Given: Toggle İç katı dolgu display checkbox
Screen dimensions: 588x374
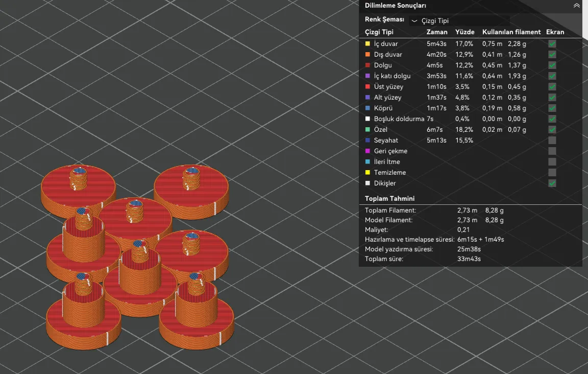Looking at the screenshot, I should 552,76.
